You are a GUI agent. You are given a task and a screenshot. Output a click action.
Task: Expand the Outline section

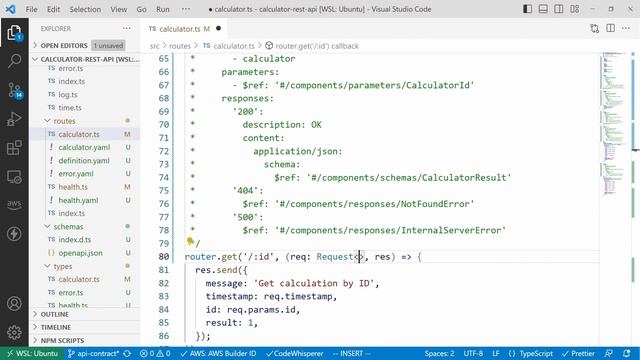pos(85,314)
